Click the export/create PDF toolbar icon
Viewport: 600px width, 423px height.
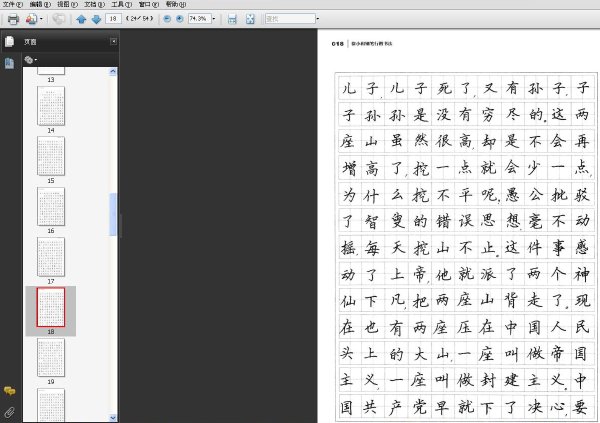click(31, 19)
